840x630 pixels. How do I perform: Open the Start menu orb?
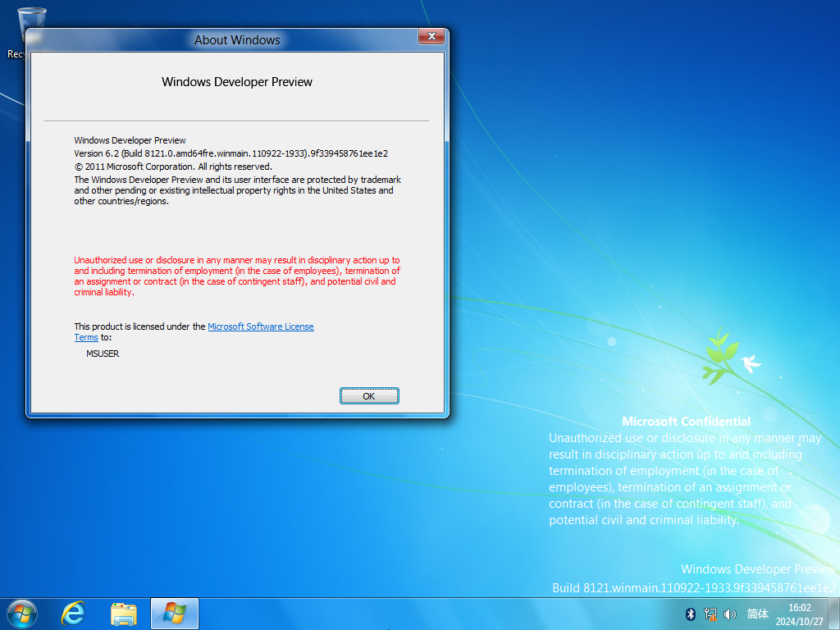tap(22, 614)
